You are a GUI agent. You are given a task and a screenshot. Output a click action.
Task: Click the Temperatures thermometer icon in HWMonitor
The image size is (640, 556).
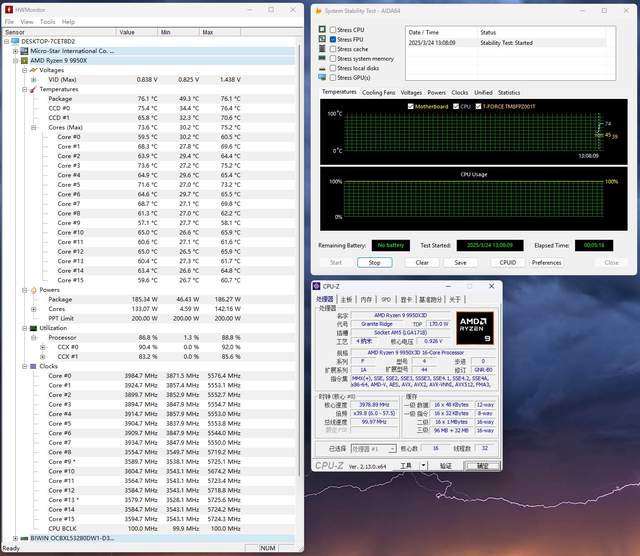point(33,89)
